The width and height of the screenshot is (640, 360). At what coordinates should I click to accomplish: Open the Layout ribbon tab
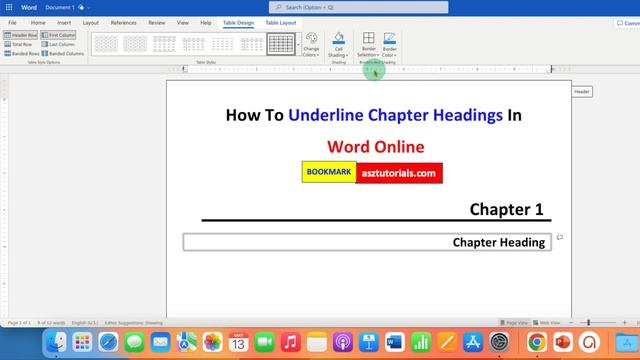tap(91, 23)
